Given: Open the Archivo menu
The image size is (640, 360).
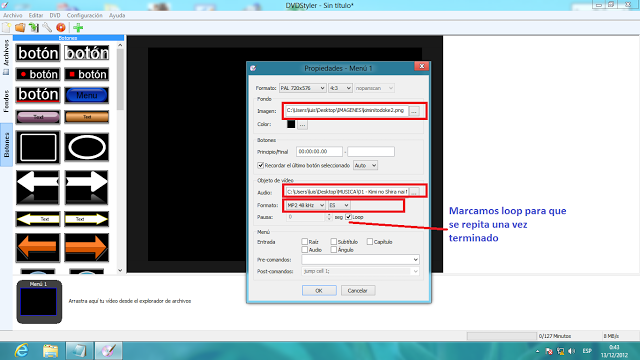Looking at the screenshot, I should click(x=13, y=16).
